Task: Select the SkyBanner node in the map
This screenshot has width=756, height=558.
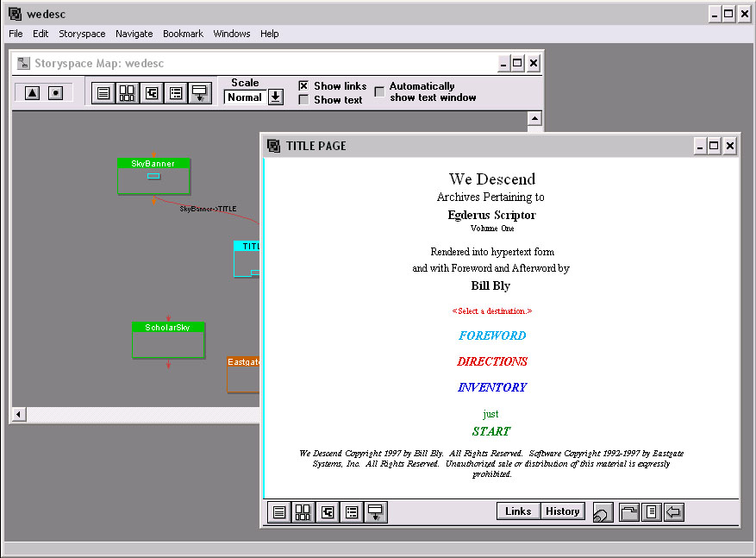Action: click(153, 176)
